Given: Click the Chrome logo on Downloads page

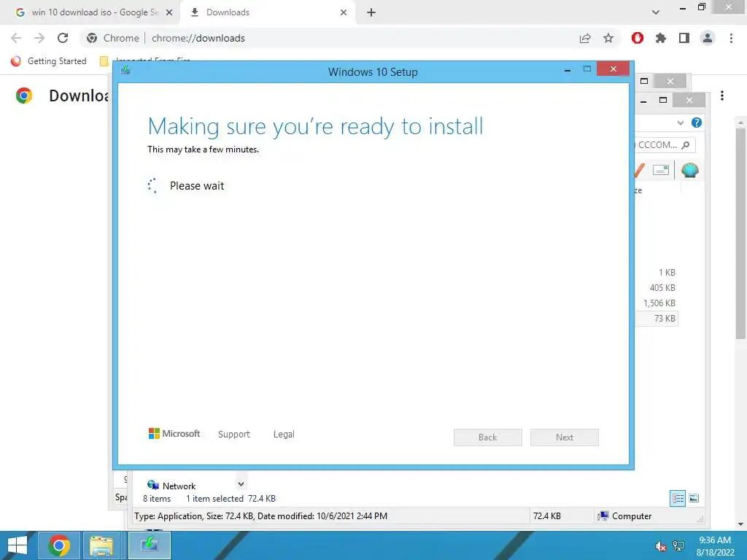Looking at the screenshot, I should (24, 96).
